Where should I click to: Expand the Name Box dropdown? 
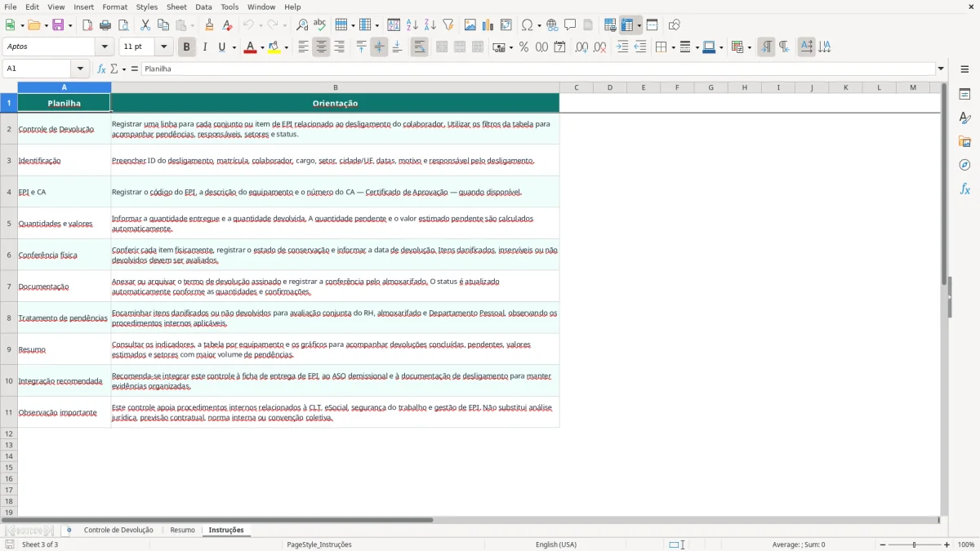coord(80,69)
